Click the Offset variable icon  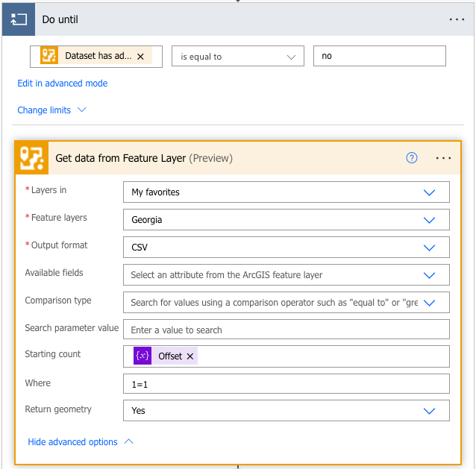[x=143, y=356]
